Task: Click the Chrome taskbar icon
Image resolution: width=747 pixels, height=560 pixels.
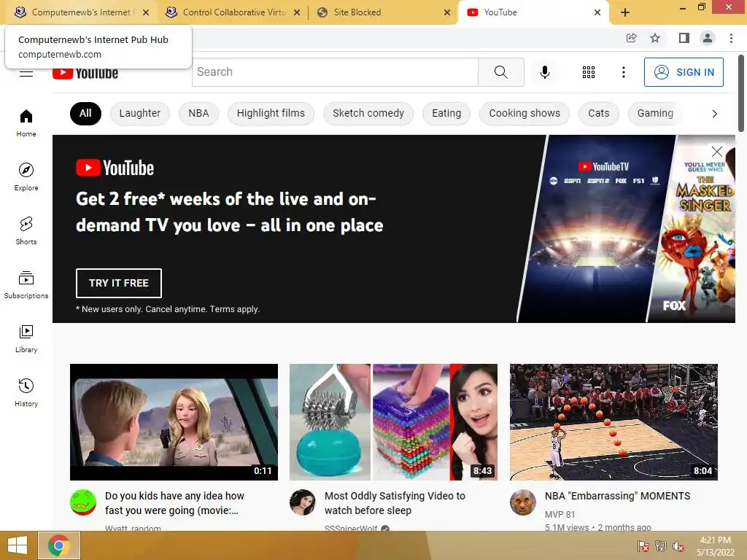Action: 58,545
